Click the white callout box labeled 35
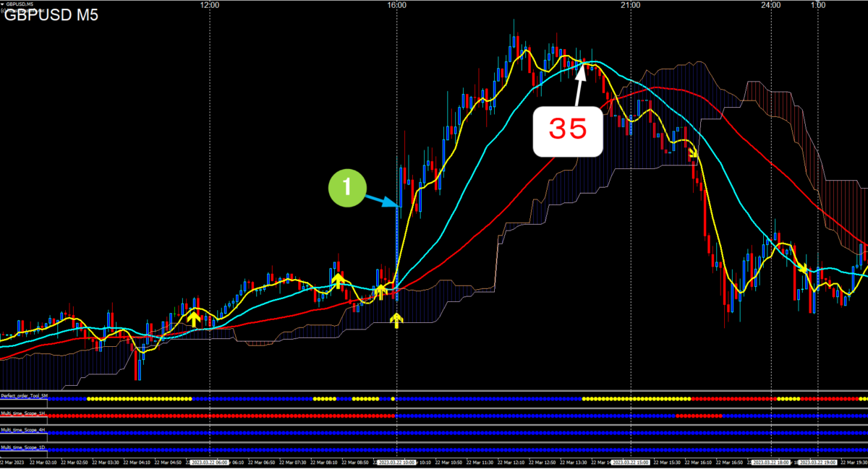The width and height of the screenshot is (868, 469). (x=568, y=131)
